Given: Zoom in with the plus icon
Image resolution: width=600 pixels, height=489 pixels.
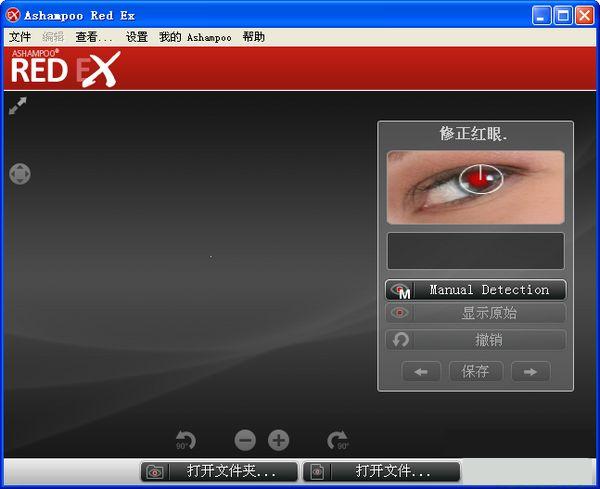Looking at the screenshot, I should [x=278, y=440].
